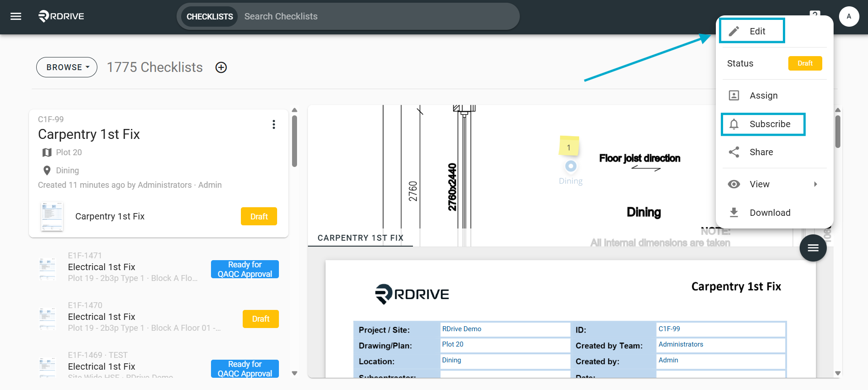Focus the Search Checklists field
The image size is (868, 390).
378,17
